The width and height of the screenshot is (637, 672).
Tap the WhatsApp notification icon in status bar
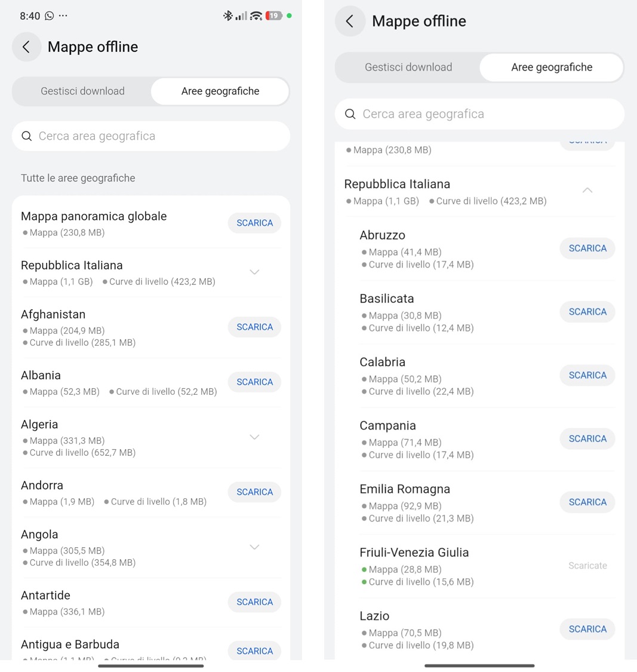[x=50, y=16]
